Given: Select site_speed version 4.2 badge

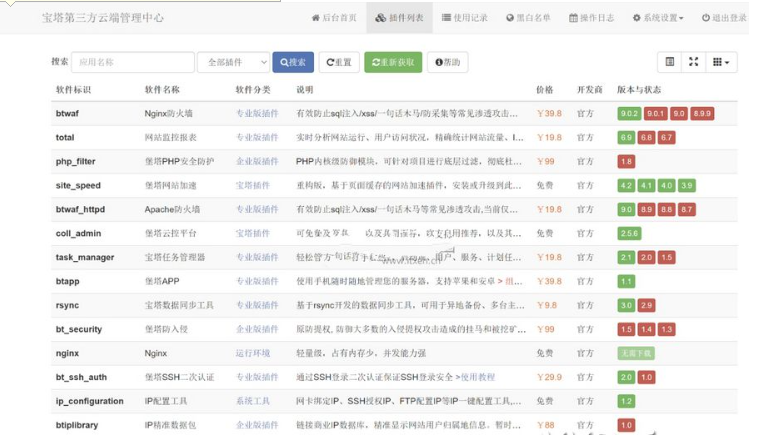Looking at the screenshot, I should pyautogui.click(x=626, y=186).
